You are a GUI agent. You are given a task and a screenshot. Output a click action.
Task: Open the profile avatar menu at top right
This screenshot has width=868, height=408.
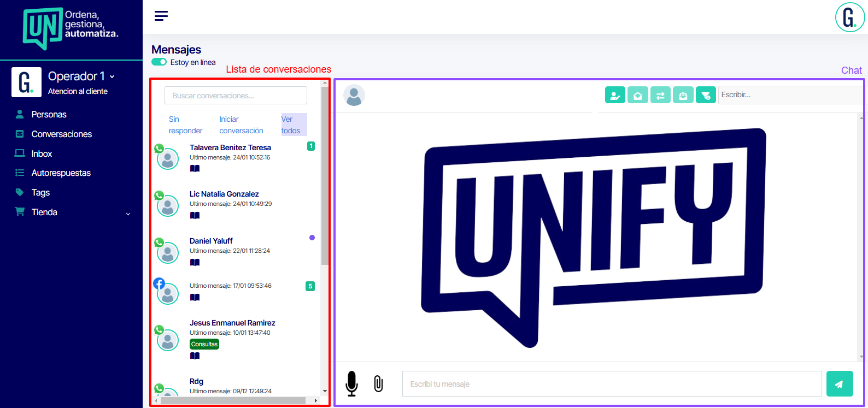[x=849, y=17]
